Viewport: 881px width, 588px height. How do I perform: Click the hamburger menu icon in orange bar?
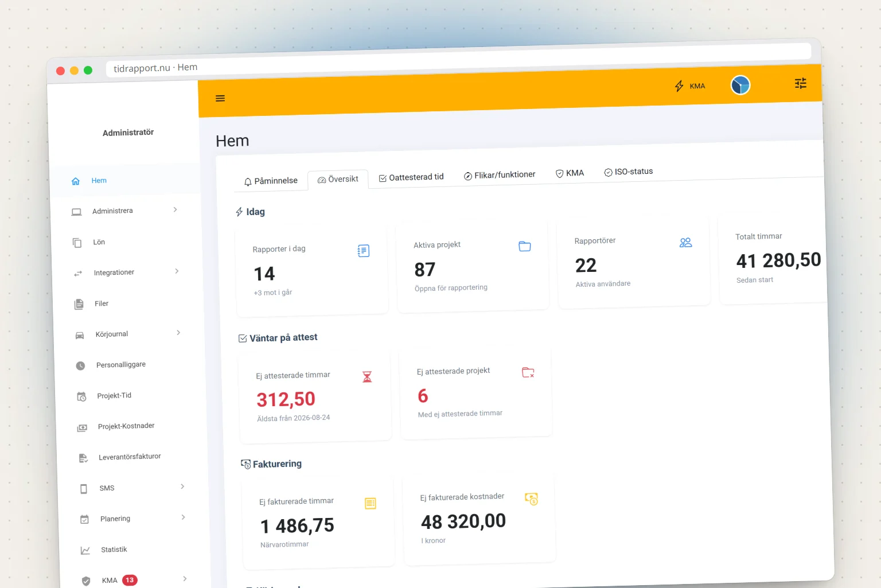pos(220,99)
